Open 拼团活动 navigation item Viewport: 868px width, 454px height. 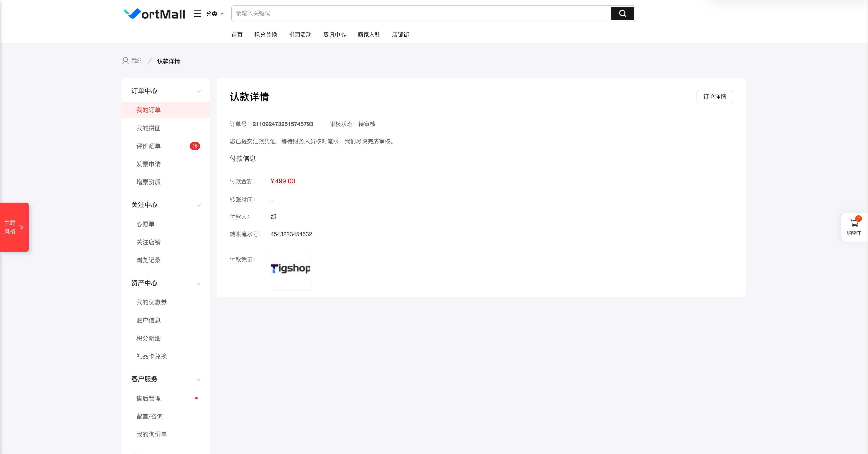point(300,35)
